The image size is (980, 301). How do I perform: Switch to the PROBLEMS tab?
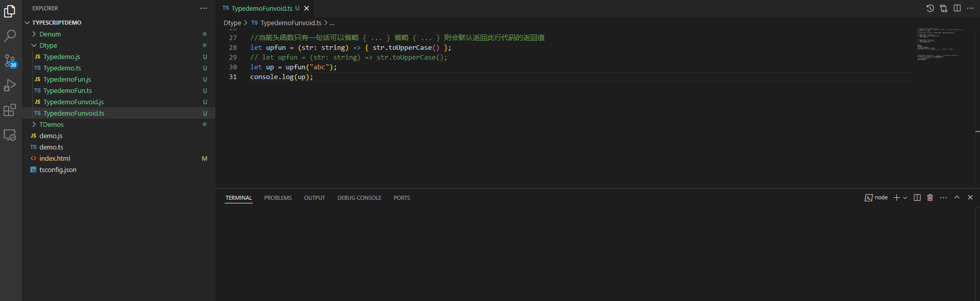click(278, 198)
